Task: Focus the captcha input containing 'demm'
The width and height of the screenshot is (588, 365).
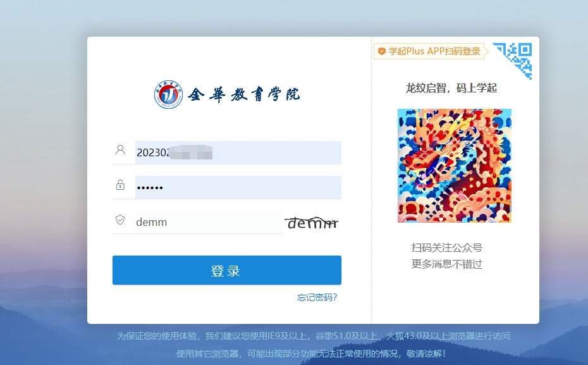Action: tap(209, 222)
